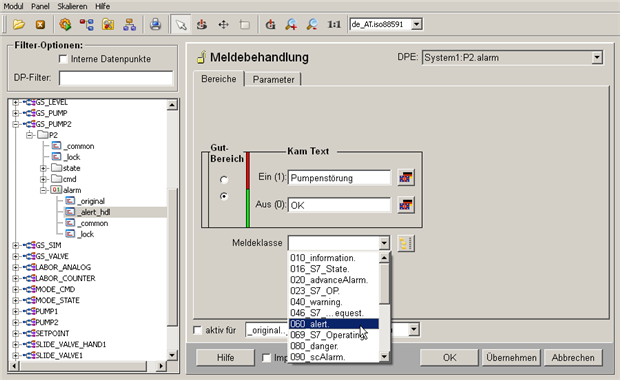620x380 pixels.
Task: Choose 080_danger. from the list
Action: (x=334, y=346)
